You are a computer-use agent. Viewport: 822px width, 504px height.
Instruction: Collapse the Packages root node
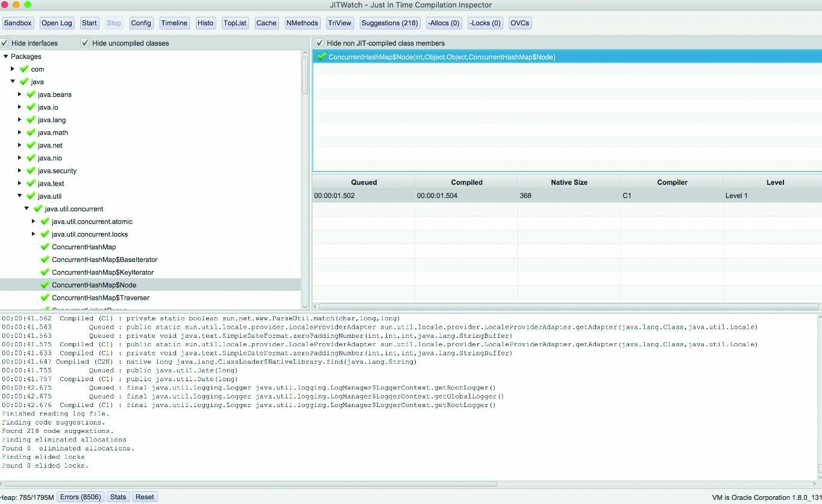coord(5,56)
